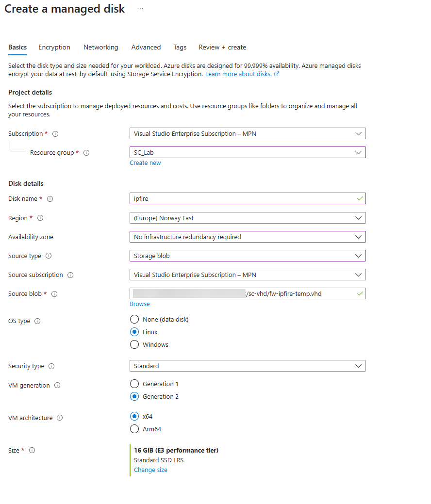Switch to the Encryption tab
The image size is (431, 504).
54,48
